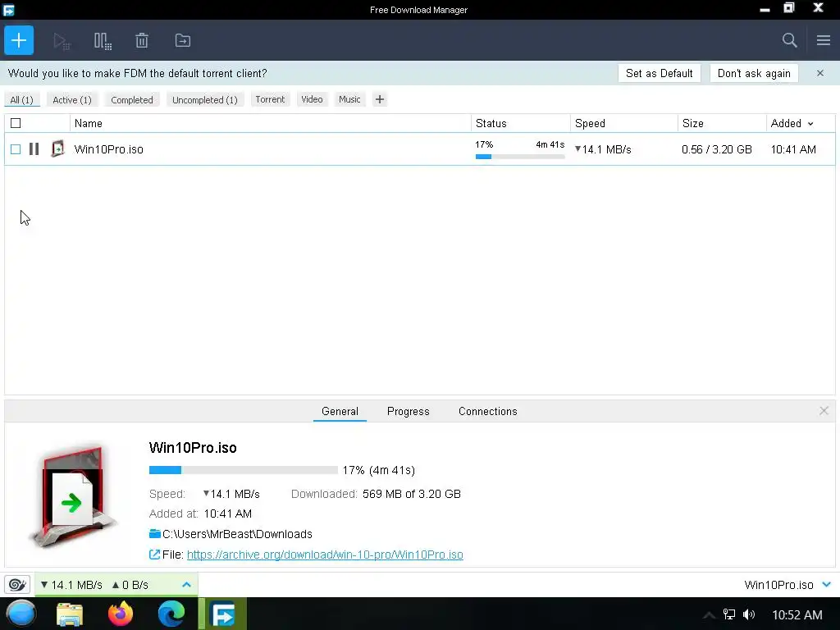840x630 pixels.
Task: Open the C:\Users\MrBeast\Downloads folder link
Action: [237, 534]
